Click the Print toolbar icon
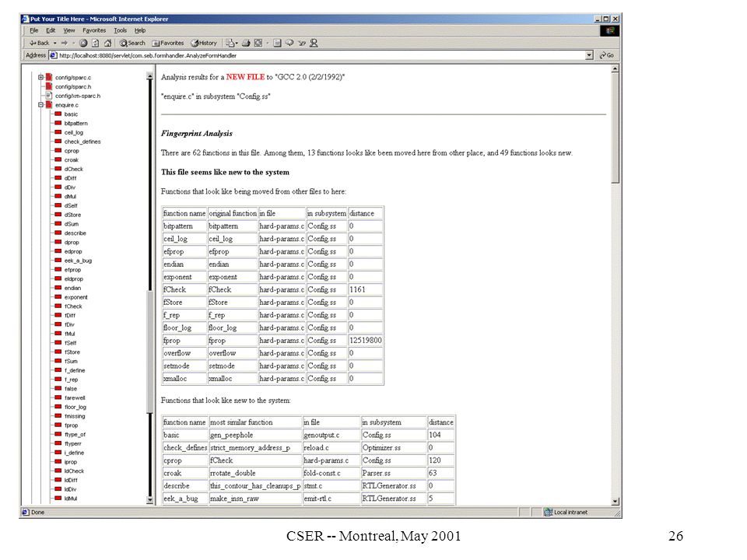Screen dimensions: 747x560 click(246, 43)
